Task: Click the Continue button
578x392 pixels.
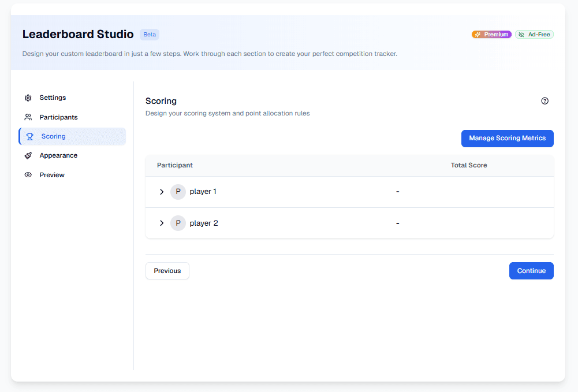Action: click(531, 270)
